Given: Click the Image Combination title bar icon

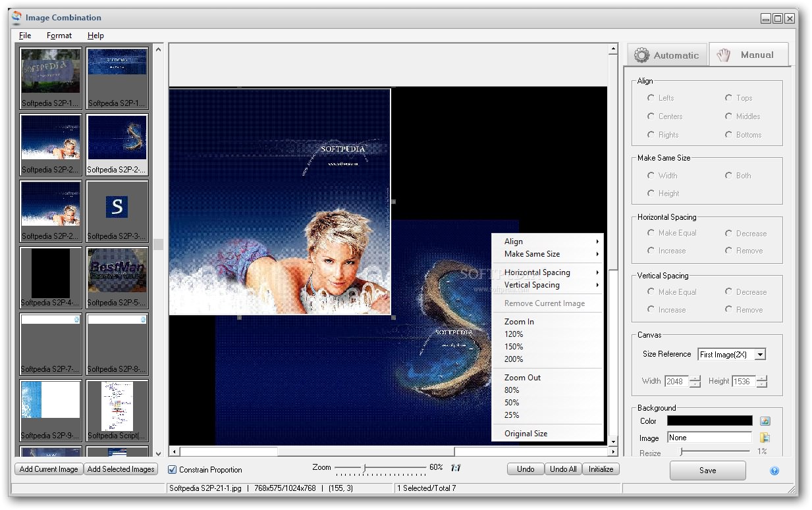Looking at the screenshot, I should point(16,18).
